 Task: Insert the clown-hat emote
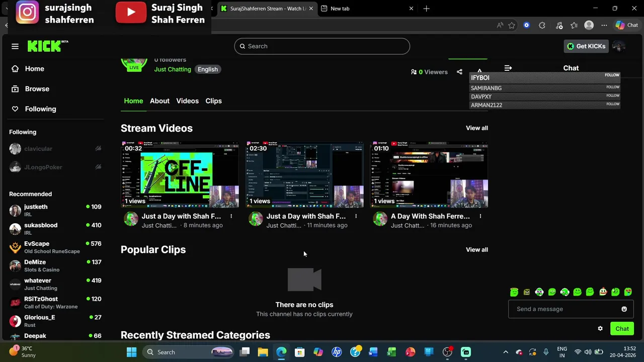pos(603,292)
